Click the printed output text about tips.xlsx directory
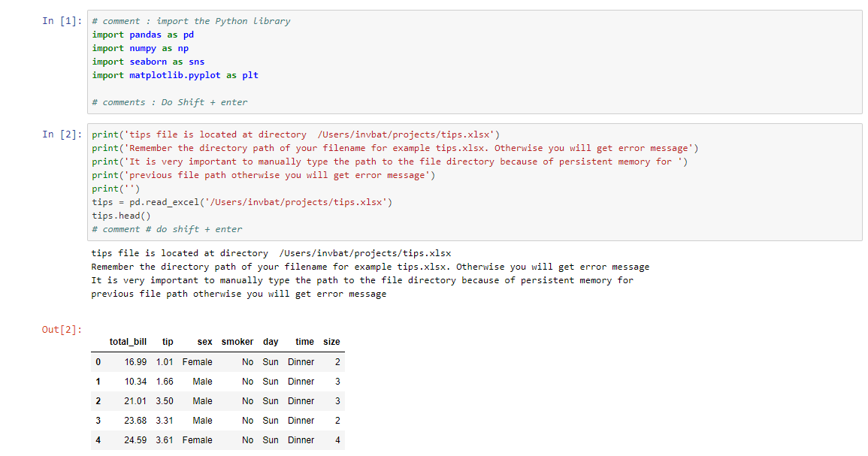Image resolution: width=868 pixels, height=456 pixels. pyautogui.click(x=271, y=253)
